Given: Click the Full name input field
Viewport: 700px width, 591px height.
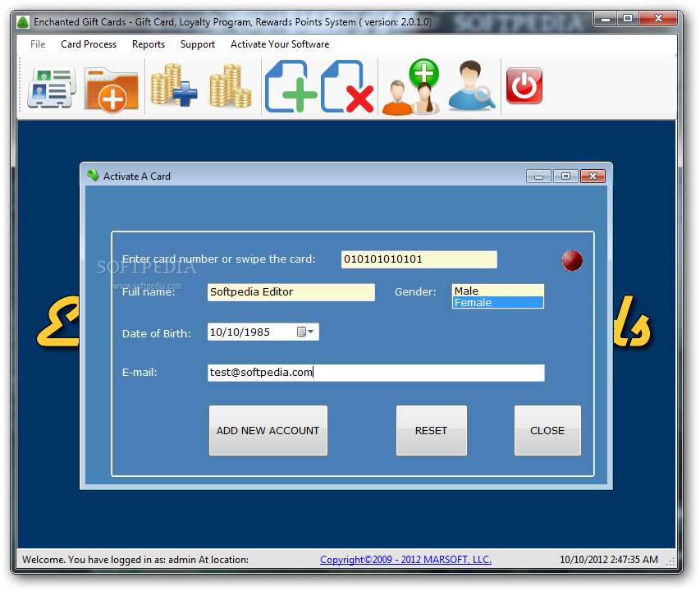Looking at the screenshot, I should tap(291, 292).
